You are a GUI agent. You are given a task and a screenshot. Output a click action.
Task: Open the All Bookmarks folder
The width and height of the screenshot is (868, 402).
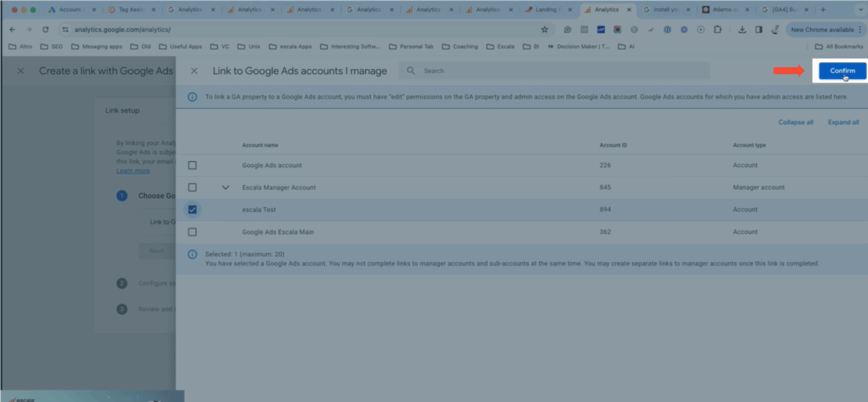pyautogui.click(x=839, y=46)
